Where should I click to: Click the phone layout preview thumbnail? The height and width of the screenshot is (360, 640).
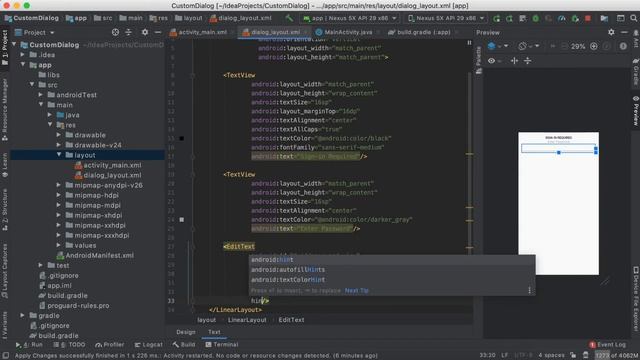point(558,203)
